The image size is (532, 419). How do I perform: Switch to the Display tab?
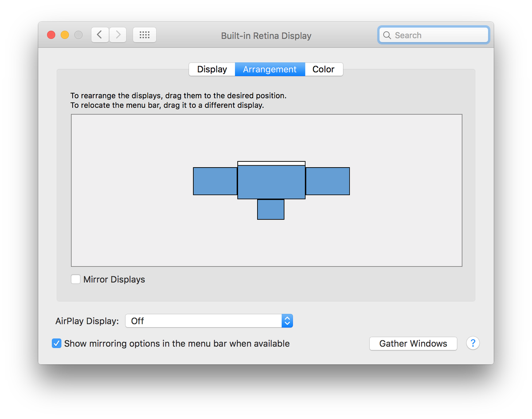(212, 69)
